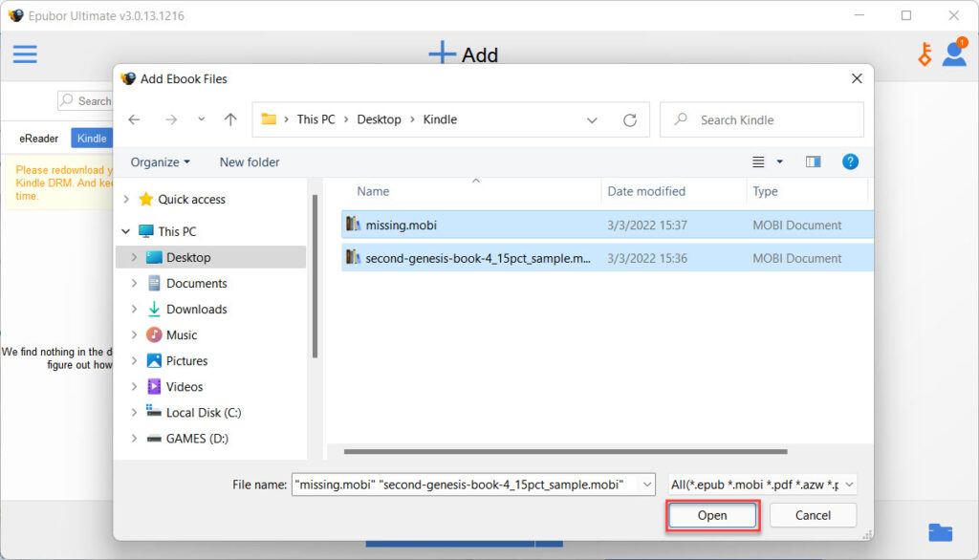Collapse the This PC tree node
The width and height of the screenshot is (979, 560).
tap(126, 231)
